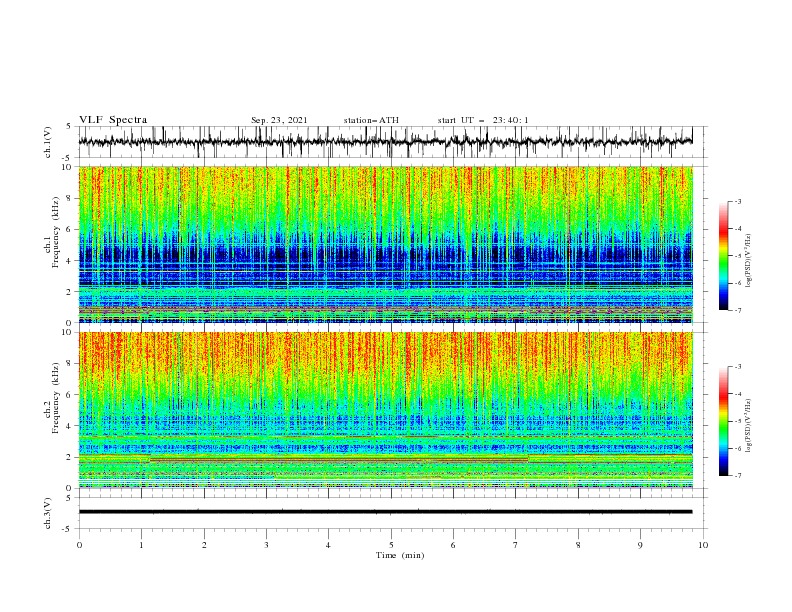Click the "10" label ending the time axis

pos(703,545)
